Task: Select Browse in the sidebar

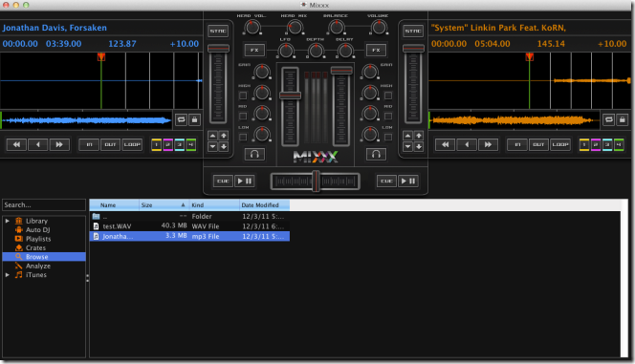Action: click(x=44, y=257)
